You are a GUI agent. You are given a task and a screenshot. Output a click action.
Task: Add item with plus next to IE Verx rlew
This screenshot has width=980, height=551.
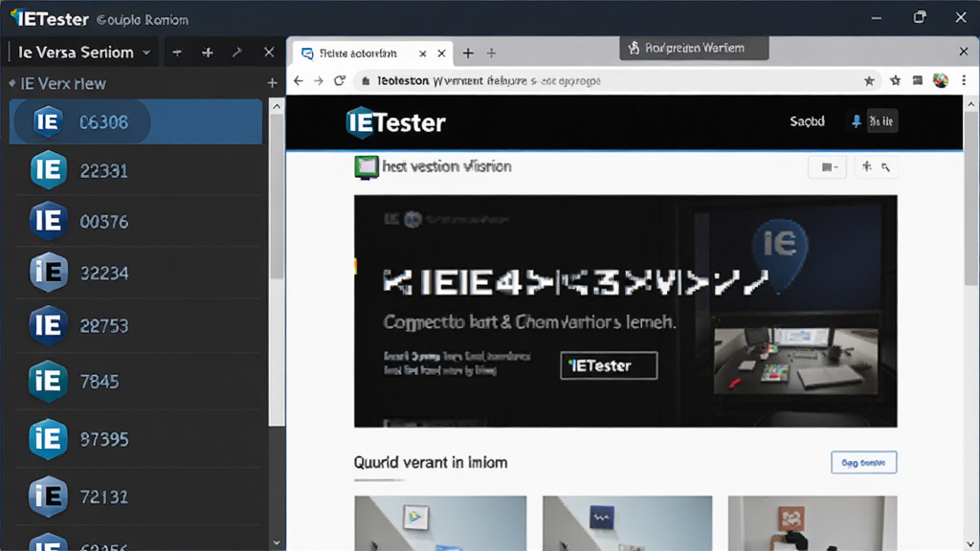click(x=272, y=83)
